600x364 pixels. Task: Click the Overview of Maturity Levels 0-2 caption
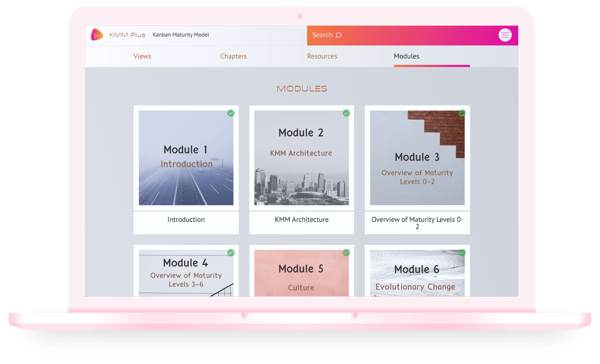pos(417,223)
